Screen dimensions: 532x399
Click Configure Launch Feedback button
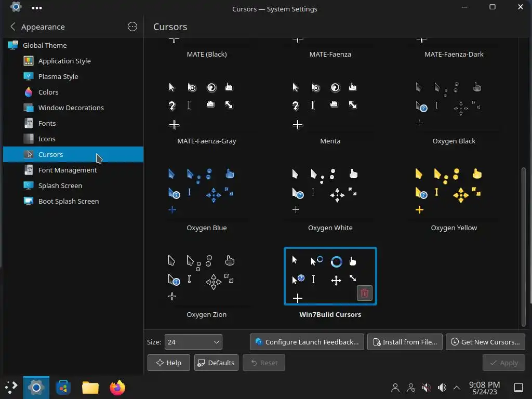point(307,342)
